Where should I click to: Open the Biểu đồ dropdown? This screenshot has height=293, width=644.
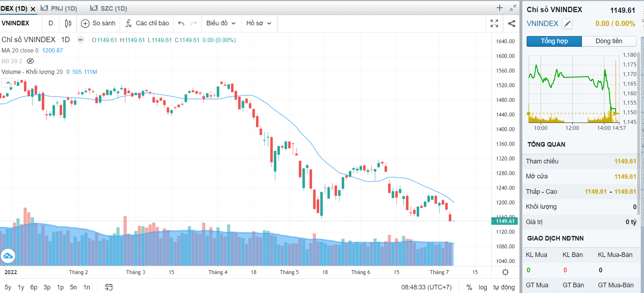coord(221,24)
